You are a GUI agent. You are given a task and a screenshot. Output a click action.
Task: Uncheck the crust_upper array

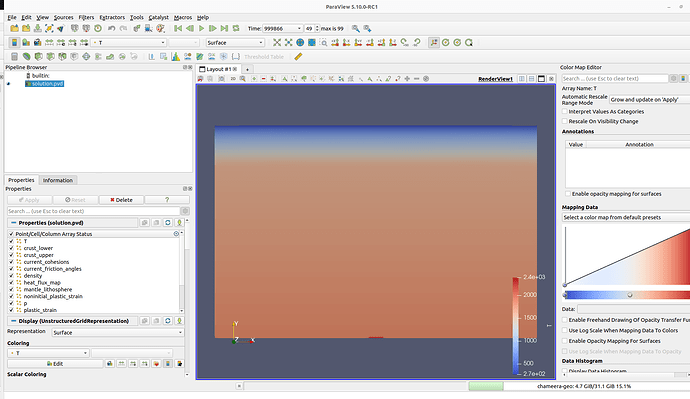pos(11,255)
